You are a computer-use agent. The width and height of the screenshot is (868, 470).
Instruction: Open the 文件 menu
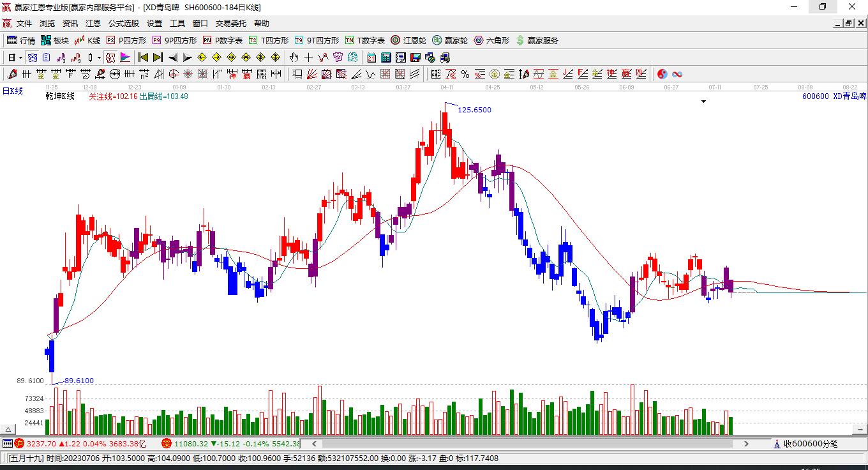pos(24,24)
